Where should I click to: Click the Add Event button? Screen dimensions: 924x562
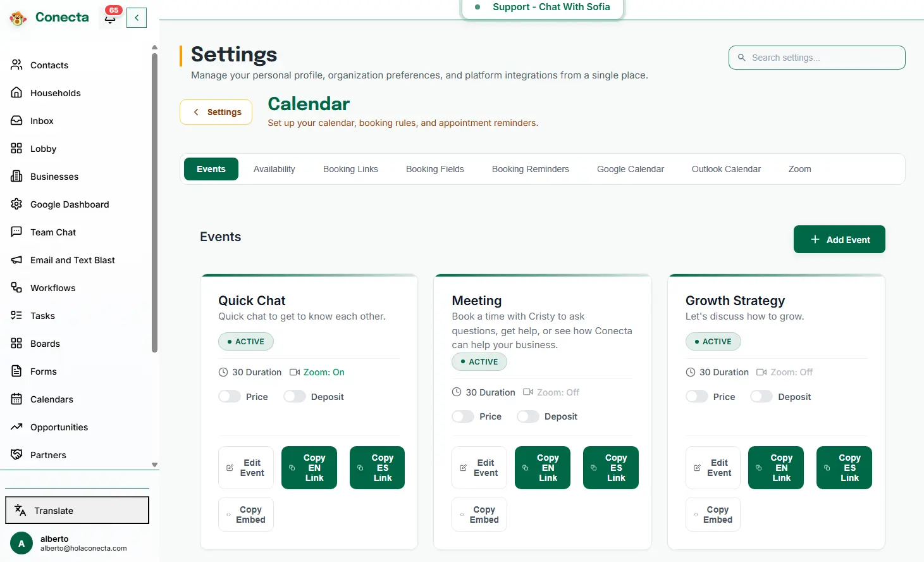[x=839, y=239]
